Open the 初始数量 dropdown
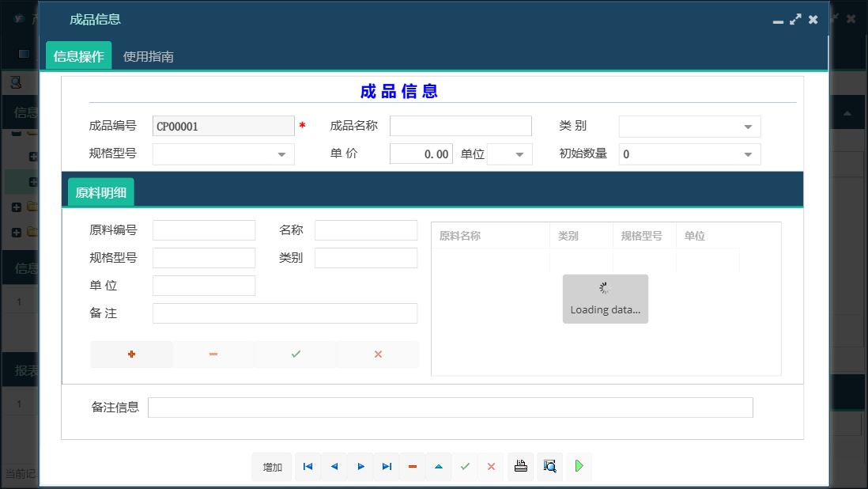 pos(748,154)
